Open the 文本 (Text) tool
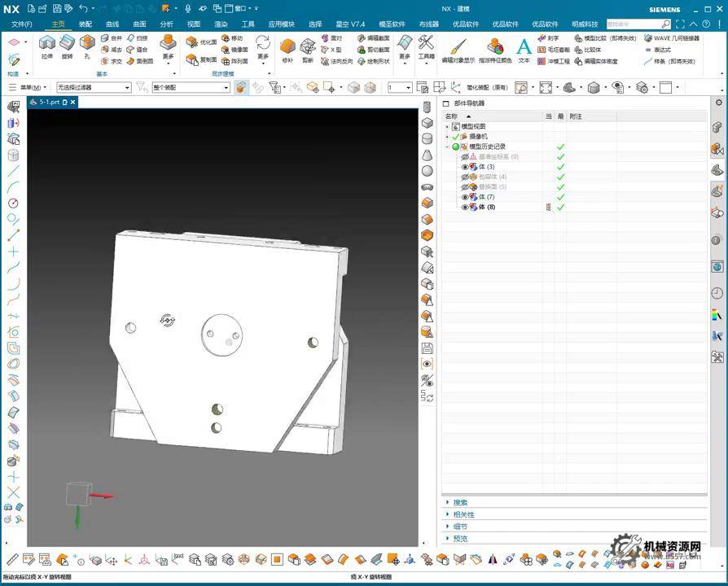This screenshot has width=728, height=586. click(x=524, y=47)
